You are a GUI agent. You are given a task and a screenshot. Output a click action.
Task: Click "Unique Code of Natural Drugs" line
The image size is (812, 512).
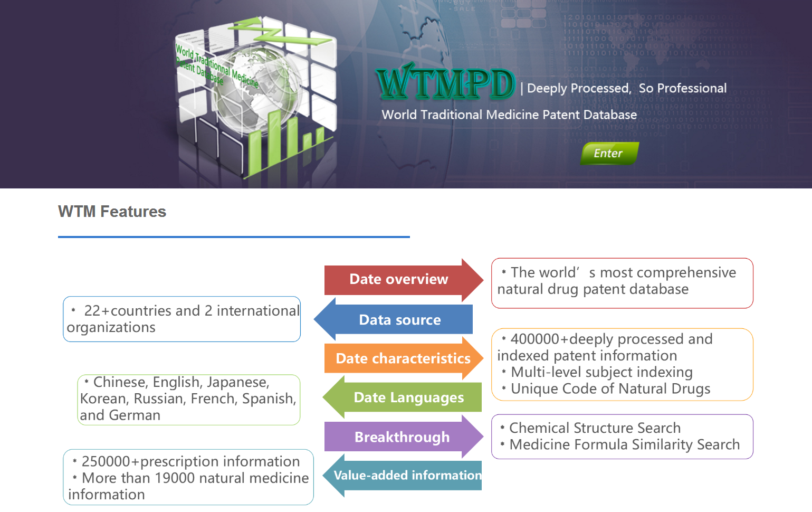(x=606, y=389)
